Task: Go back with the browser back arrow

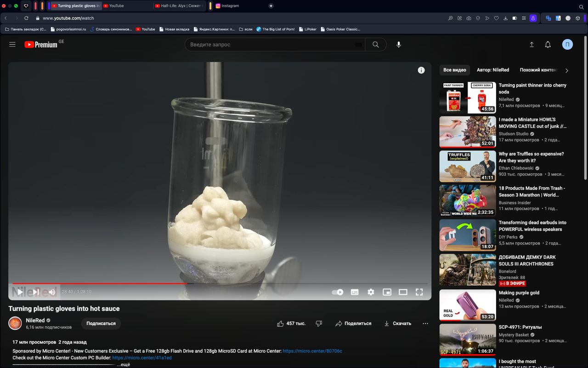Action: pos(6,18)
